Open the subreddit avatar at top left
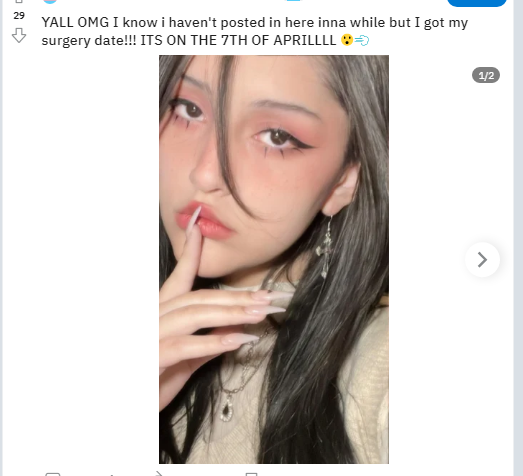 [x=50, y=1]
